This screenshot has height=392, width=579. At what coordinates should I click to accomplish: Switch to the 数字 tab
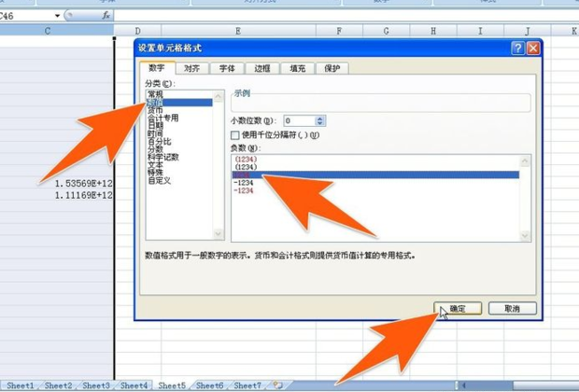[157, 68]
